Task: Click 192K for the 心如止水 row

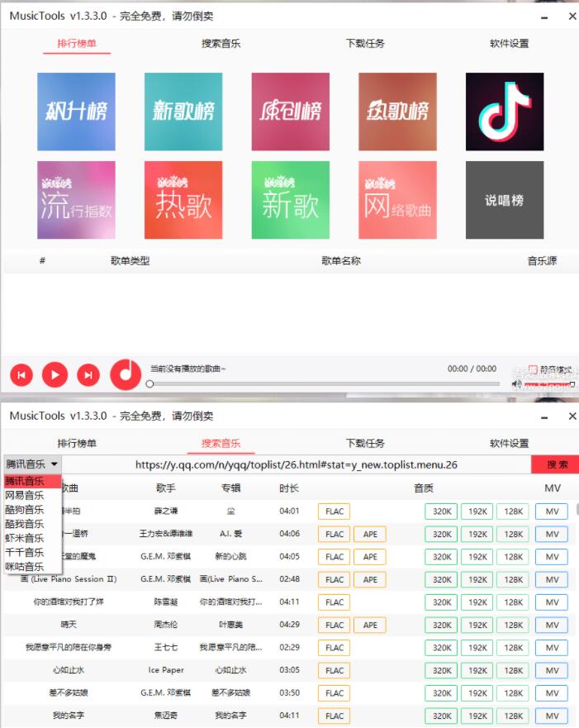Action: point(477,671)
